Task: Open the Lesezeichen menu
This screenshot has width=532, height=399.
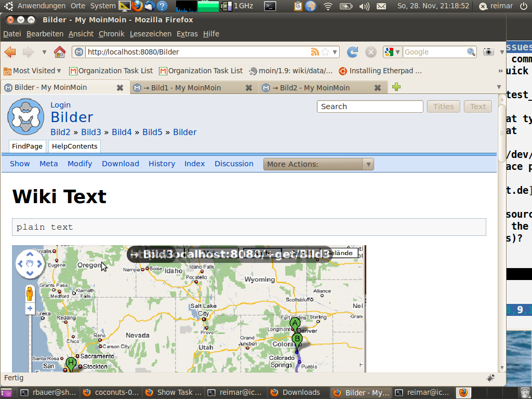Action: pyautogui.click(x=150, y=34)
